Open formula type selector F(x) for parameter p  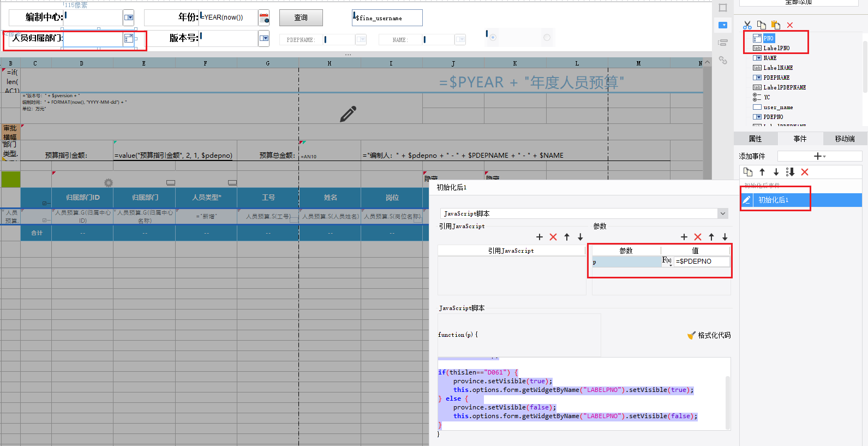coord(667,261)
